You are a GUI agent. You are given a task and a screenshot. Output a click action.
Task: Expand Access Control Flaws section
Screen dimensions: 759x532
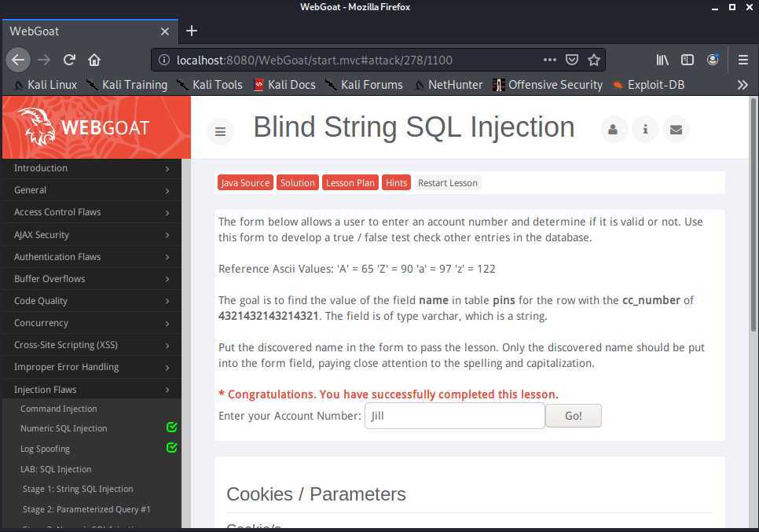[x=92, y=212]
